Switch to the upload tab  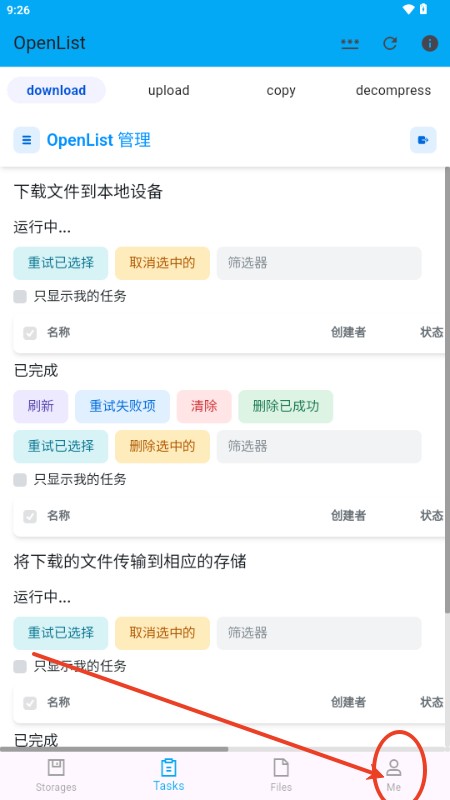168,90
